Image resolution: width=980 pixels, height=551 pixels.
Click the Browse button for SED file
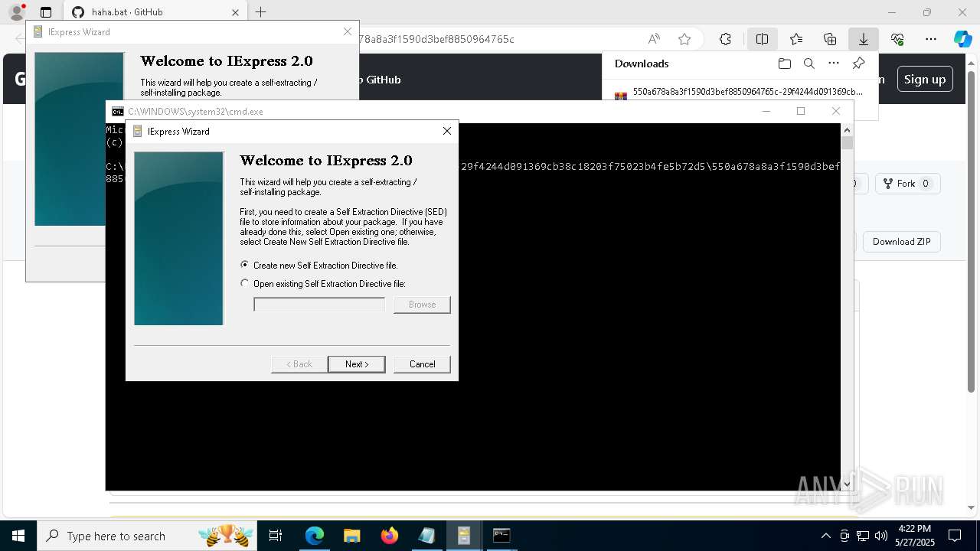pyautogui.click(x=422, y=305)
